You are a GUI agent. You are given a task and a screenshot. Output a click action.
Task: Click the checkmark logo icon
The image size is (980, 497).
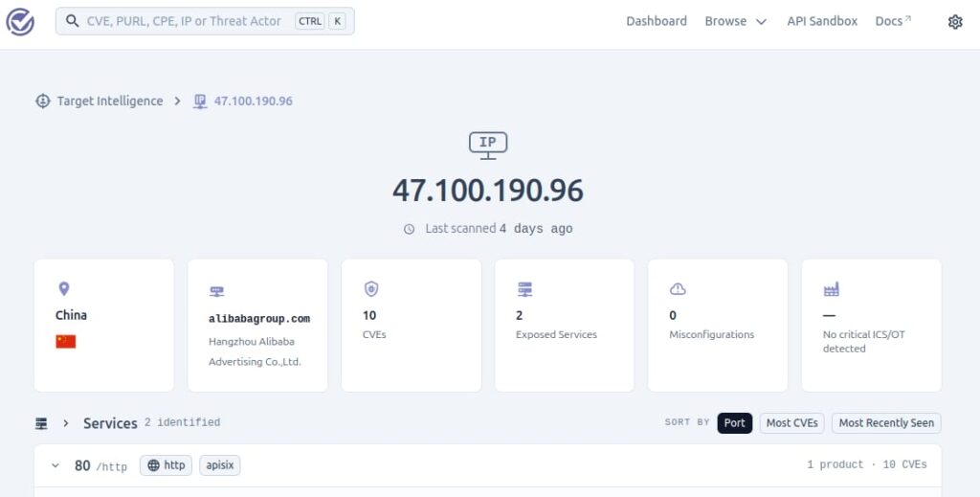click(20, 22)
